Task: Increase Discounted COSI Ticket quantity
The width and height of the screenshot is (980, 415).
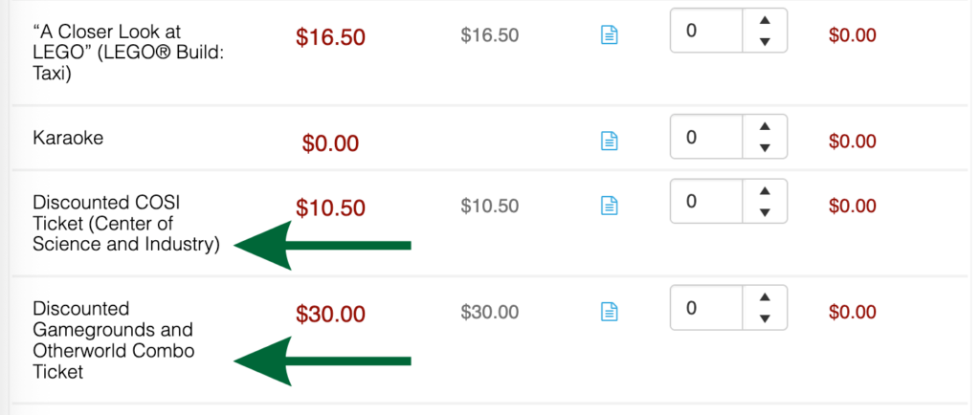Action: 765,190
